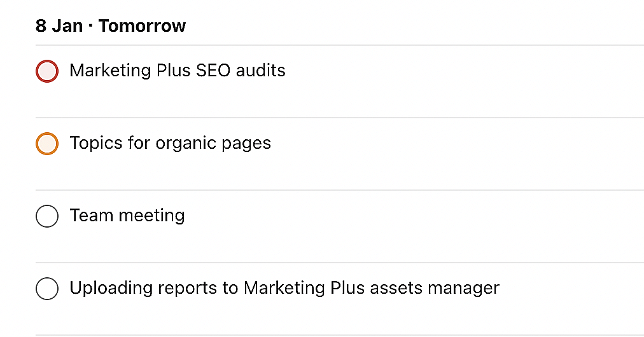This screenshot has width=644, height=337.
Task: Complete the Team meeting task
Action: [x=47, y=216]
